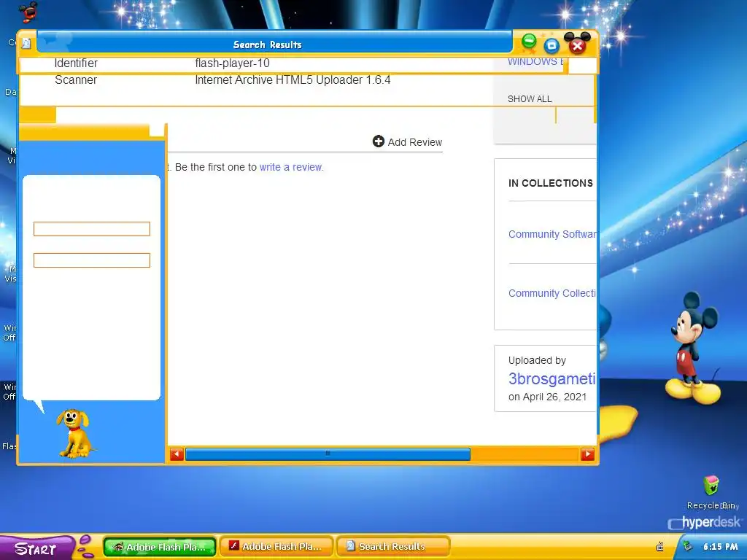747x560 pixels.
Task: Click the Identifier label
Action: 76,63
